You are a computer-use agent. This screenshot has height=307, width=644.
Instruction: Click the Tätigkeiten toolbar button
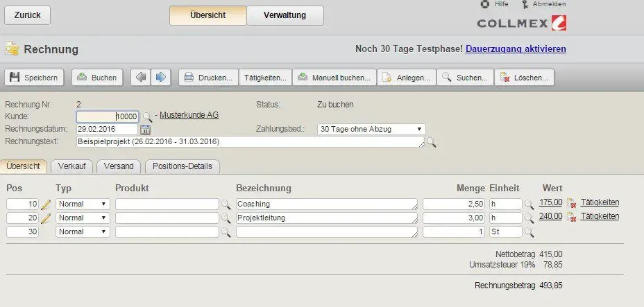[x=265, y=78]
